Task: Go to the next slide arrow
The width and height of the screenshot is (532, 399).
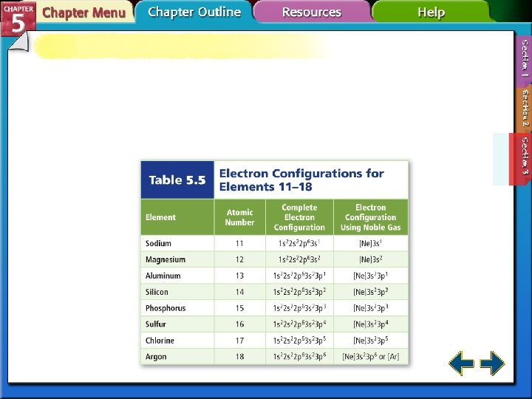Action: (492, 363)
